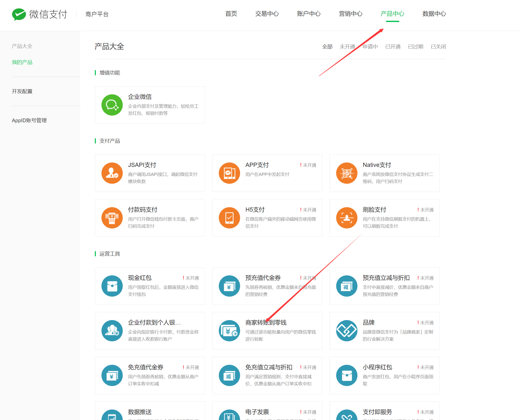Click the 现金红包 red packet icon
The height and width of the screenshot is (420, 521).
pos(112,286)
